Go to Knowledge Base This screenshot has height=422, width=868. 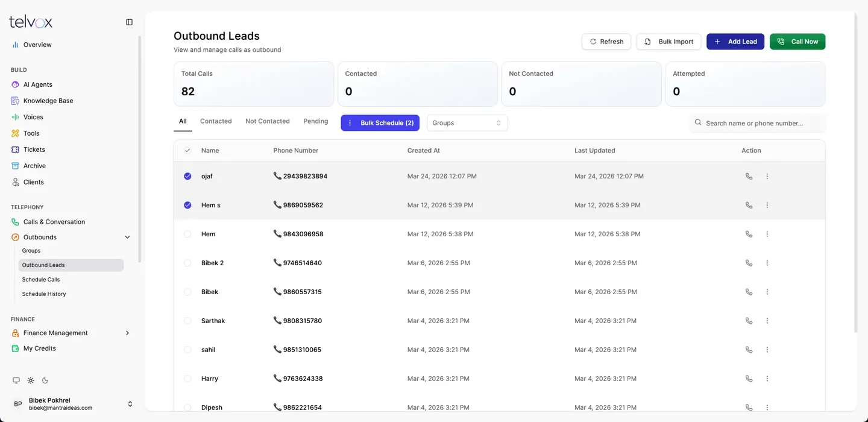click(x=48, y=101)
